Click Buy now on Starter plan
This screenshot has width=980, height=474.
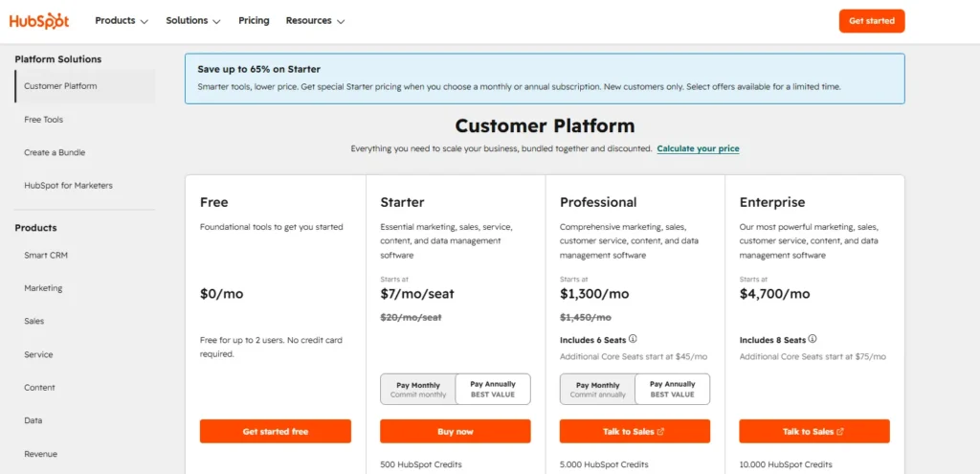coord(455,432)
